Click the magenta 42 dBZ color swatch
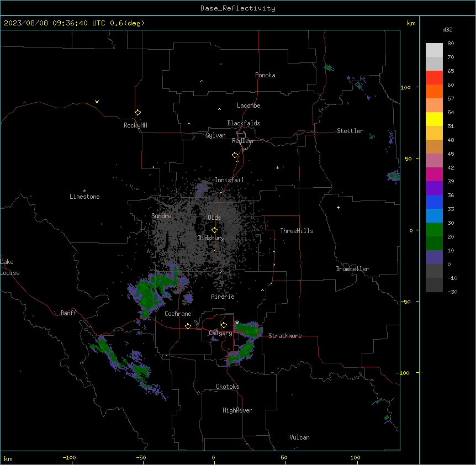 pos(434,174)
